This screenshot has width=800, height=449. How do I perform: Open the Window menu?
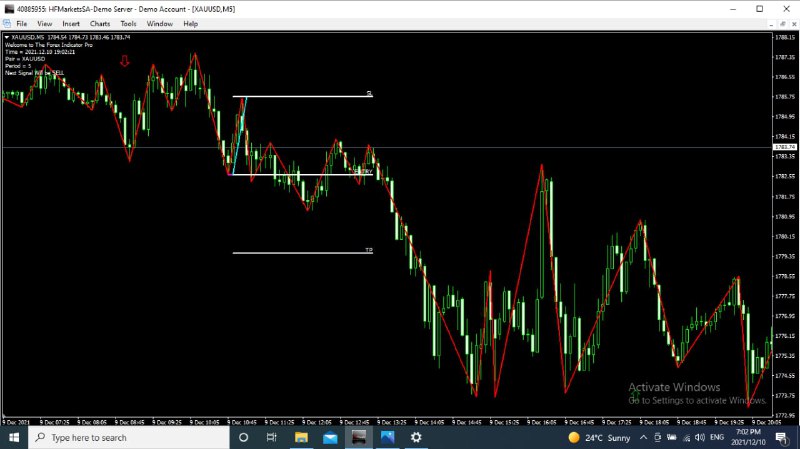coord(160,24)
